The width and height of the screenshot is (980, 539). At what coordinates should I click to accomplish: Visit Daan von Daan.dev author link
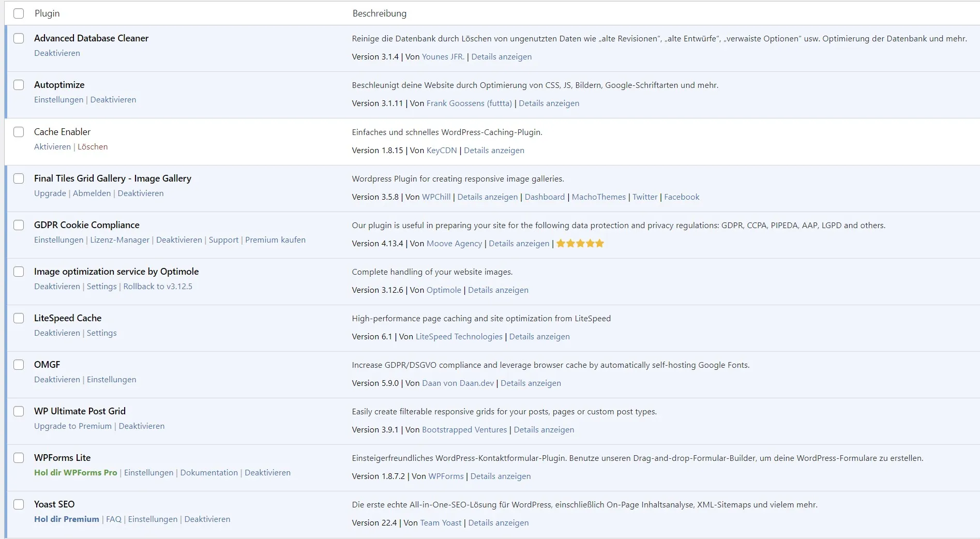458,383
